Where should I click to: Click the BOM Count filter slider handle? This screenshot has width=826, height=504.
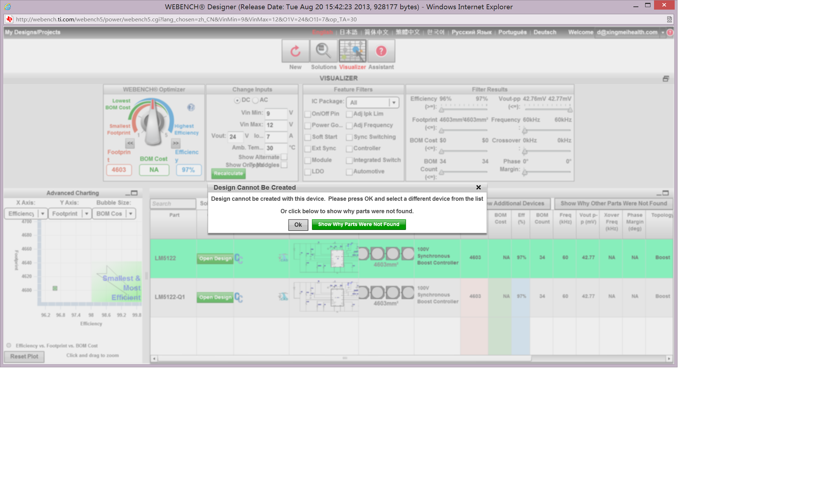pyautogui.click(x=441, y=172)
